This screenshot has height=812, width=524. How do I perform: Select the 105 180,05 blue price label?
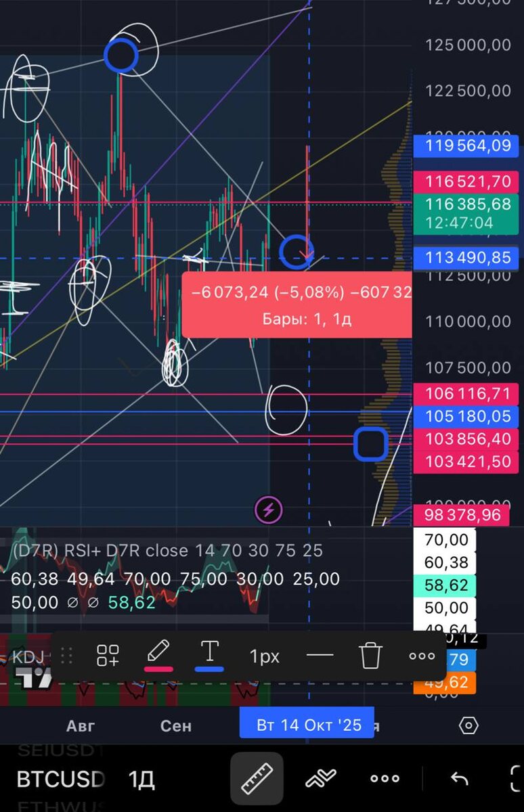[465, 416]
